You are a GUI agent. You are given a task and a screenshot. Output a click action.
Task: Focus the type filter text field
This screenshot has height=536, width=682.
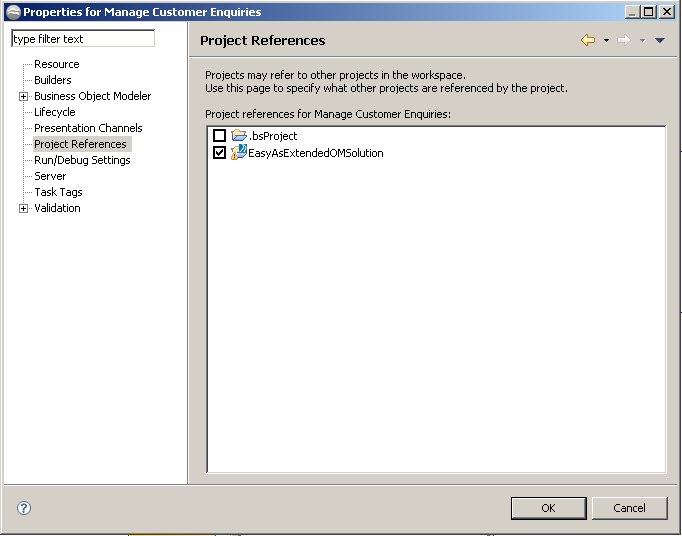coord(83,39)
